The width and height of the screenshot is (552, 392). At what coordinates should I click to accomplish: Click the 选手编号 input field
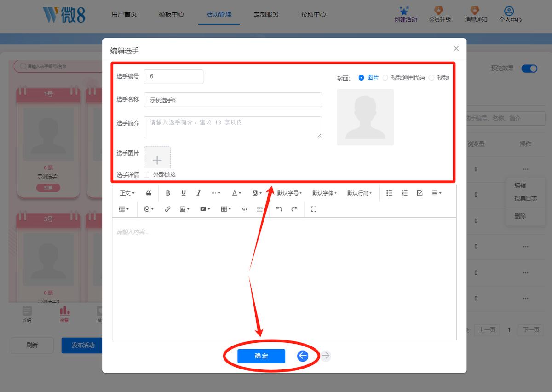173,76
